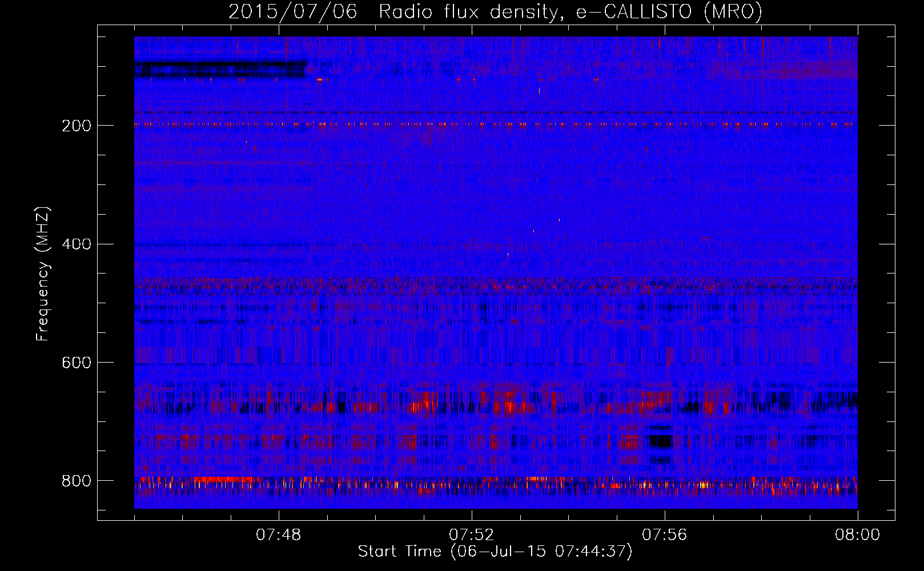924x571 pixels.
Task: Click the 800 frequency tick label
Action: coord(76,481)
